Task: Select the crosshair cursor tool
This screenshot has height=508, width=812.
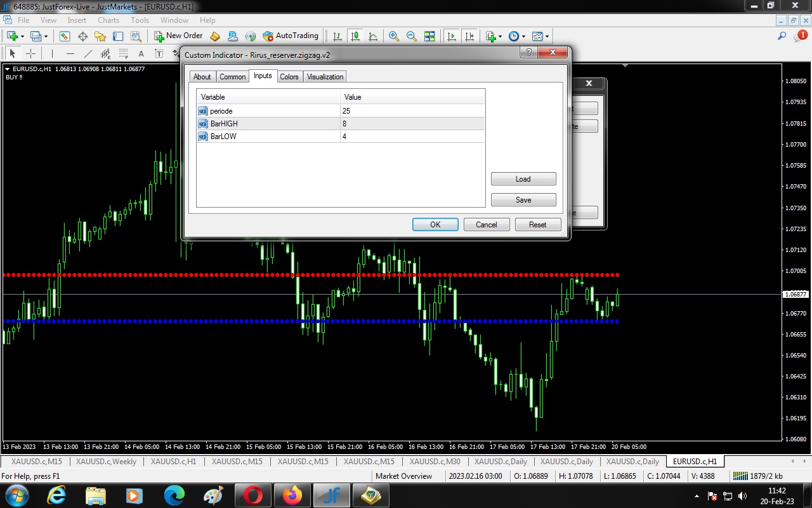Action: (x=30, y=54)
